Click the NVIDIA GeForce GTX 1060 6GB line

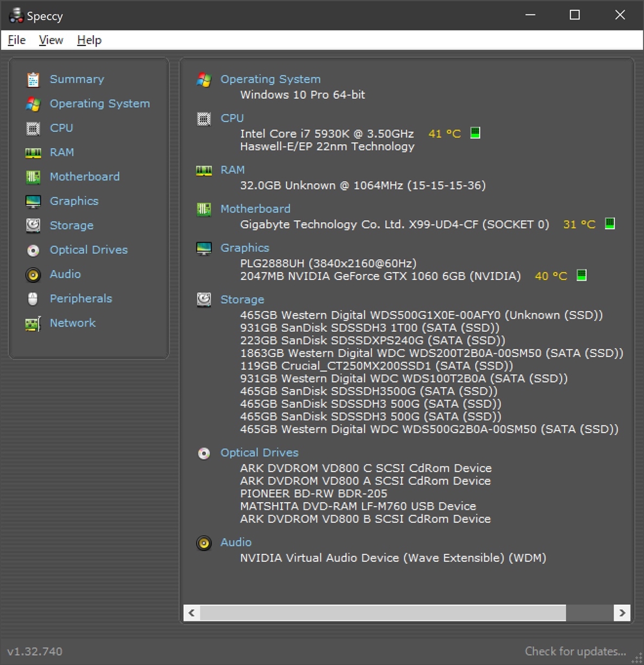tap(380, 277)
